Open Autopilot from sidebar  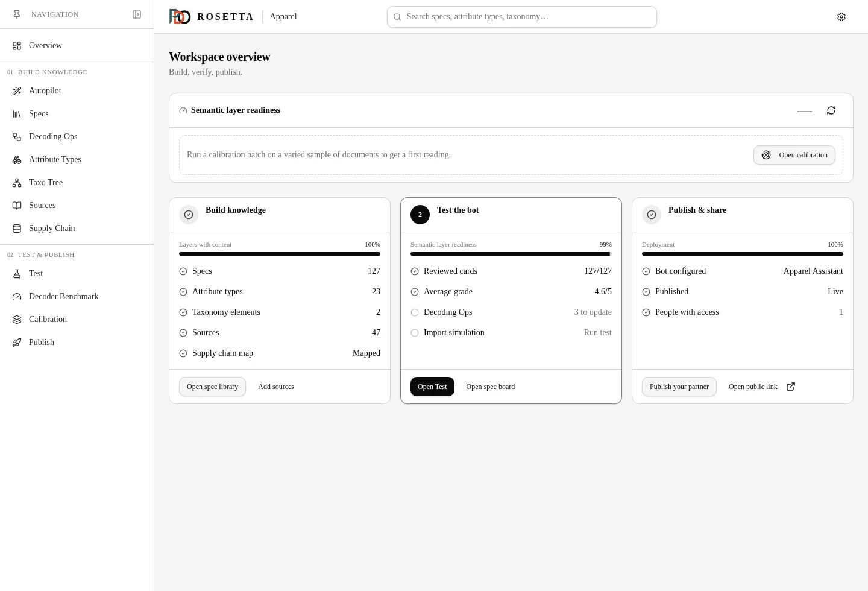(x=77, y=91)
